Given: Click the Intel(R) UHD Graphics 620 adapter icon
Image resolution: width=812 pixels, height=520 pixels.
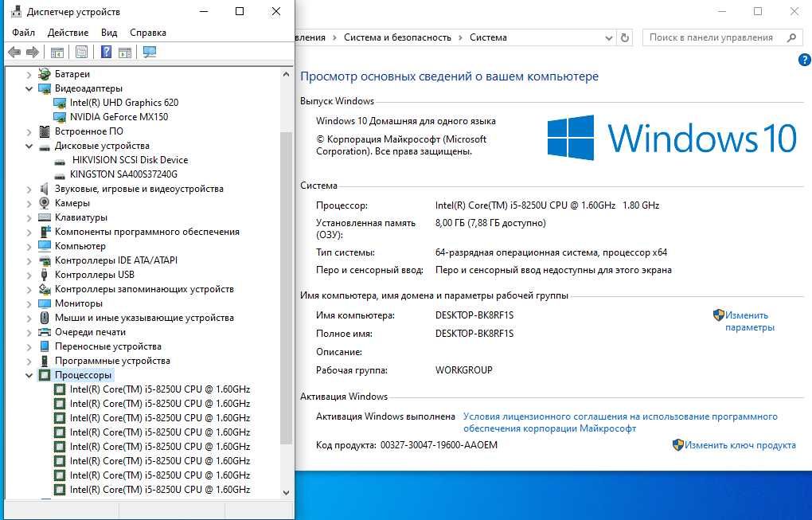Looking at the screenshot, I should click(60, 103).
